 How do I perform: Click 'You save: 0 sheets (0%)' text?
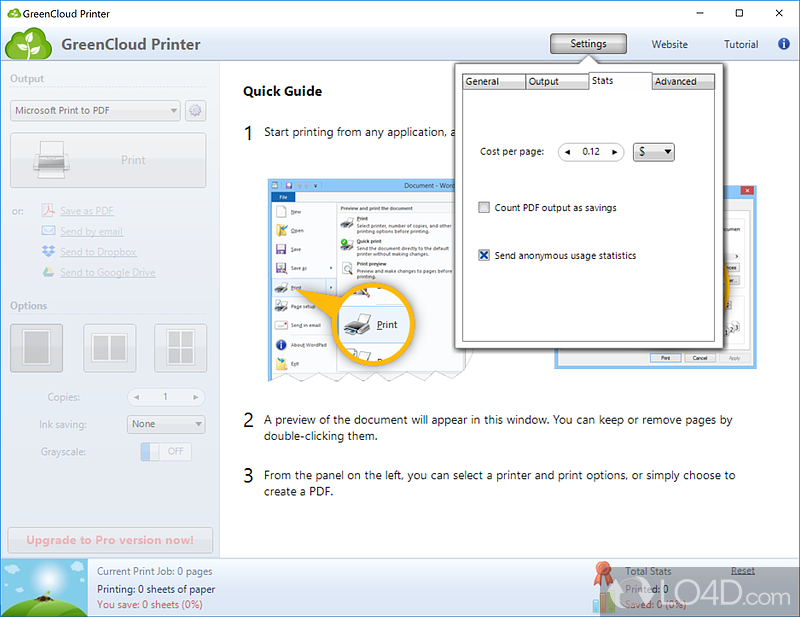[x=149, y=605]
